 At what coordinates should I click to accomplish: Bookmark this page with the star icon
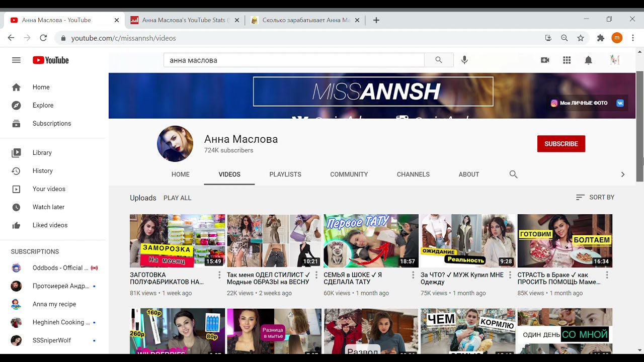581,38
